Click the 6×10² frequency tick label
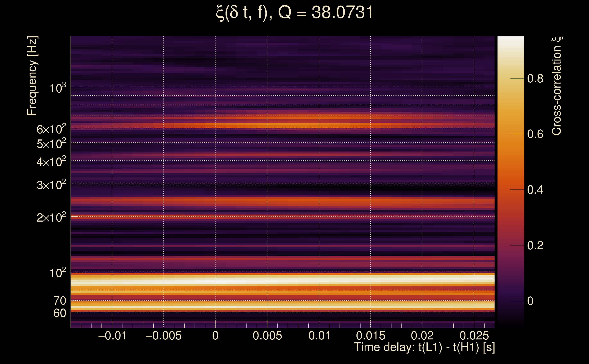589x364 pixels. click(51, 129)
